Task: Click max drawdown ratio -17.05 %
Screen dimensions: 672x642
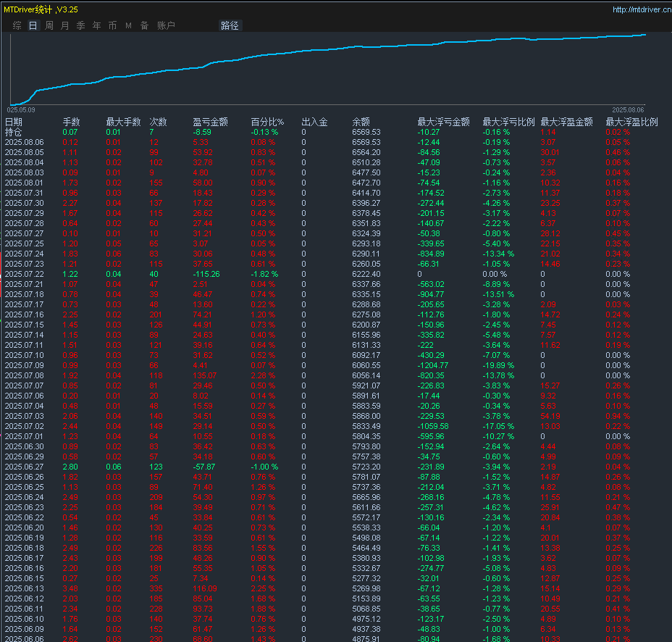Action: click(x=498, y=426)
